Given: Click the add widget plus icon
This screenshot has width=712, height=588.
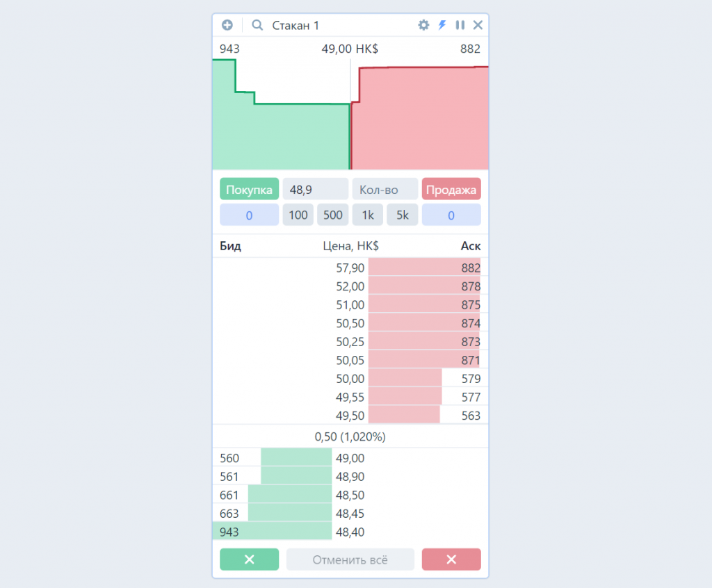Looking at the screenshot, I should [227, 25].
